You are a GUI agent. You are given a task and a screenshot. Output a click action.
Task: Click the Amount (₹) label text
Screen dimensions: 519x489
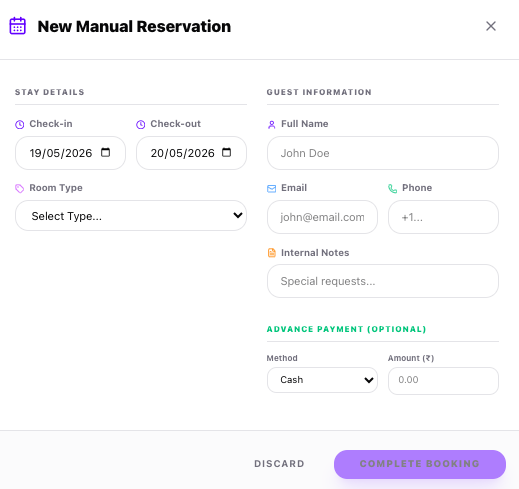click(x=411, y=358)
